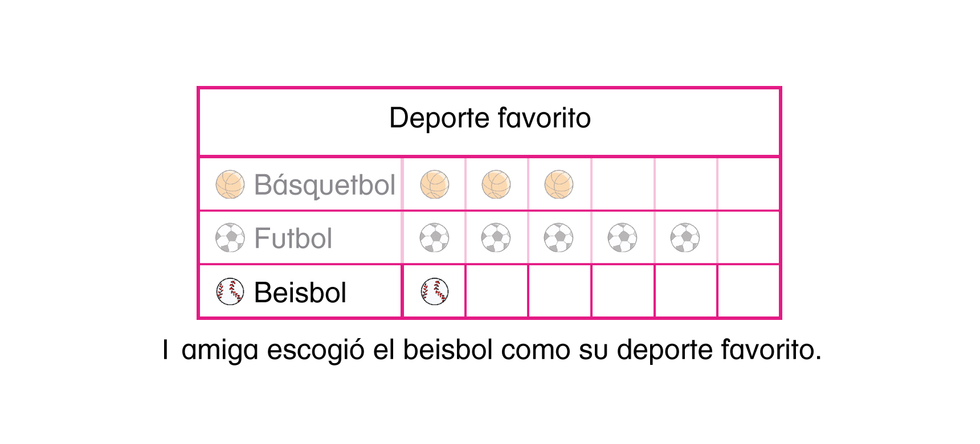Click the first soccer ball in the Futbol tally

pyautogui.click(x=434, y=237)
